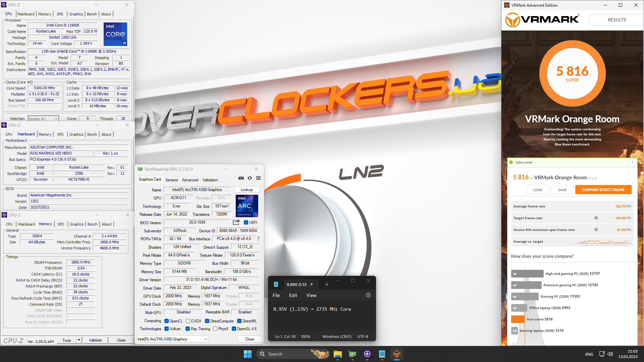
Task: Click the Bus Interface question mark icon
Action: [x=258, y=239]
